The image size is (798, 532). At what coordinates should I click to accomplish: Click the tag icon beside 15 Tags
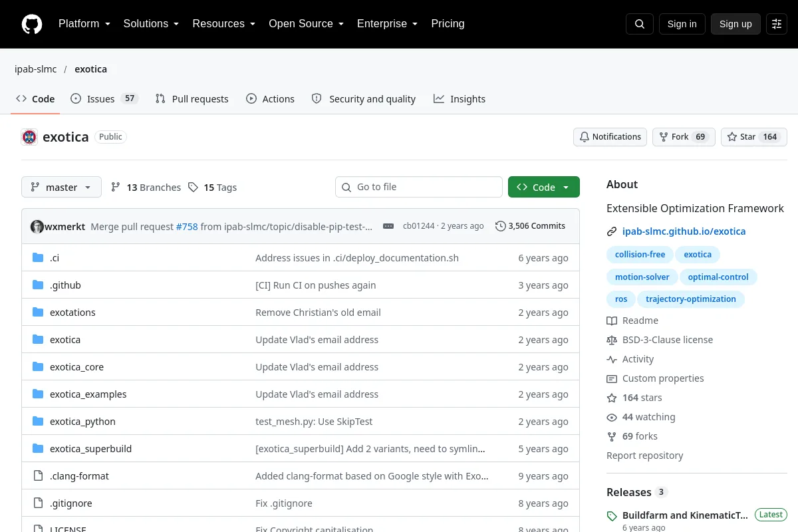click(193, 188)
